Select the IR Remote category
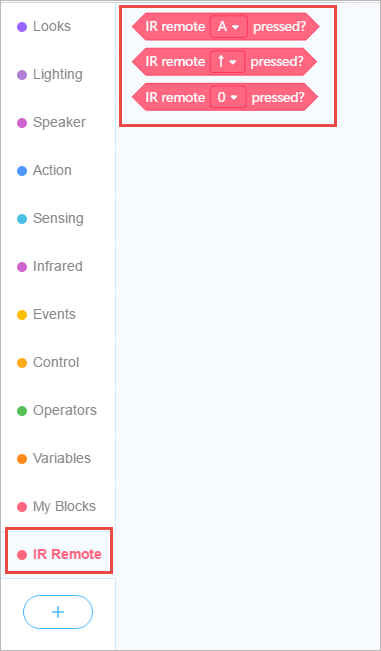 59,554
